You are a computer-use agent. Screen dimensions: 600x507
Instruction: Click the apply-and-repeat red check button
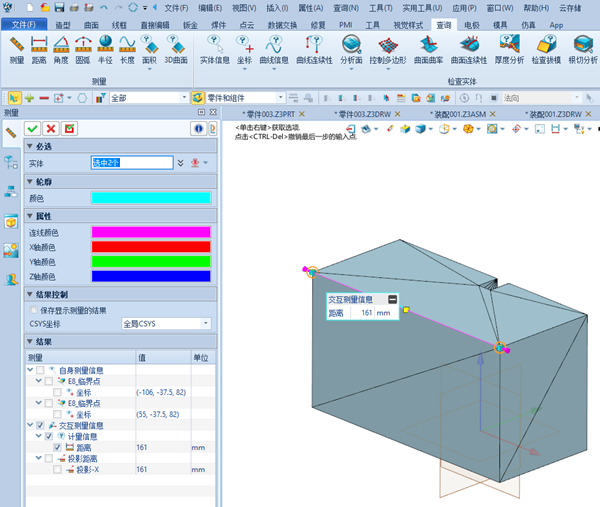(69, 129)
